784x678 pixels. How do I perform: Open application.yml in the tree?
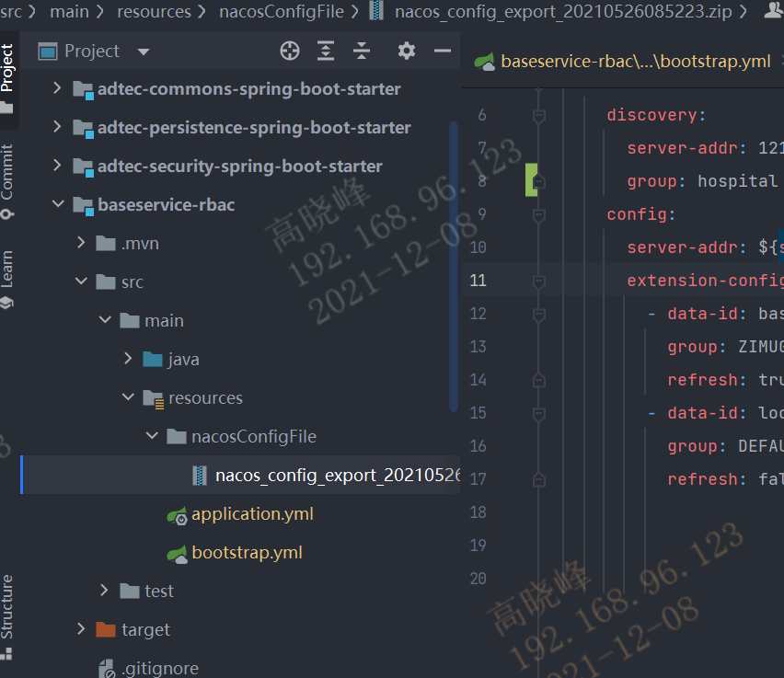tap(252, 514)
